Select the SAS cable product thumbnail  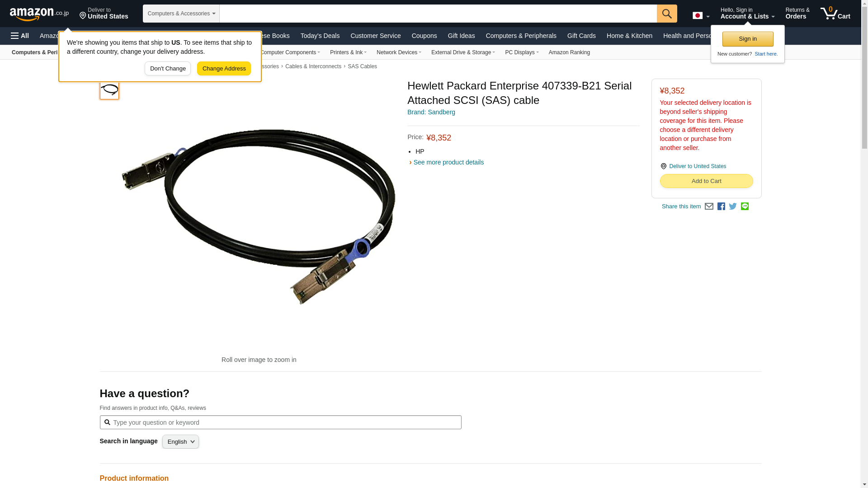109,89
